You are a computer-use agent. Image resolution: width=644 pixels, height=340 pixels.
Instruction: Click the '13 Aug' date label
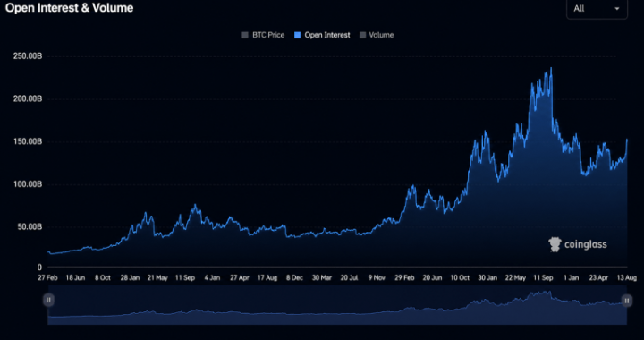(x=626, y=278)
